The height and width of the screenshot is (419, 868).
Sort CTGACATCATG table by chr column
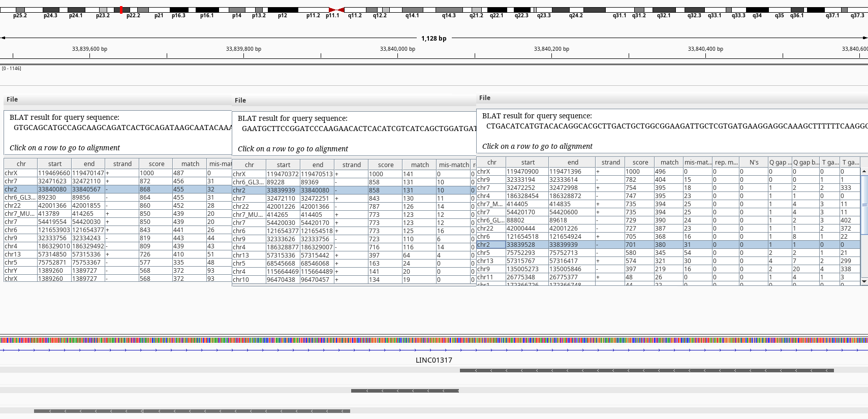click(491, 162)
